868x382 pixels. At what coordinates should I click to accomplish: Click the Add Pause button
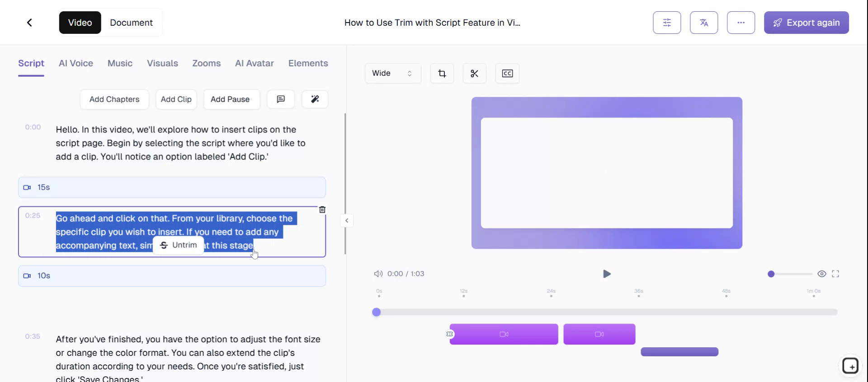(x=231, y=99)
